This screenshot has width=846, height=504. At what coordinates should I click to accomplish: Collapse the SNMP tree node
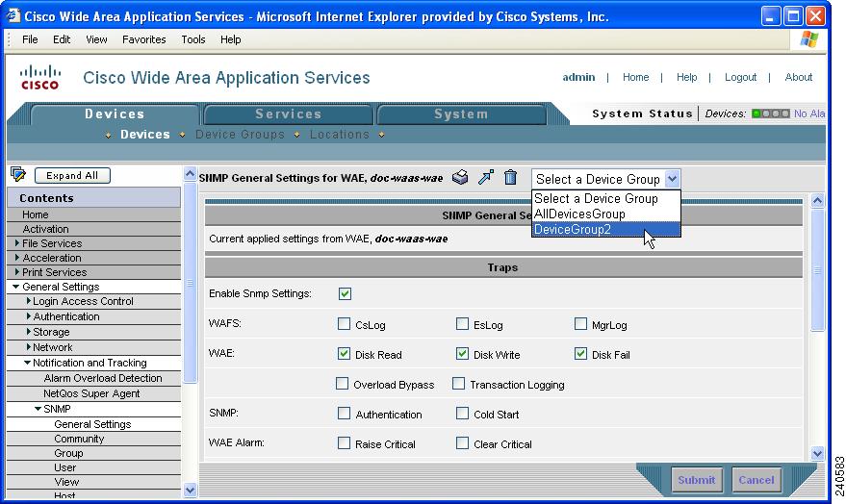coord(38,409)
